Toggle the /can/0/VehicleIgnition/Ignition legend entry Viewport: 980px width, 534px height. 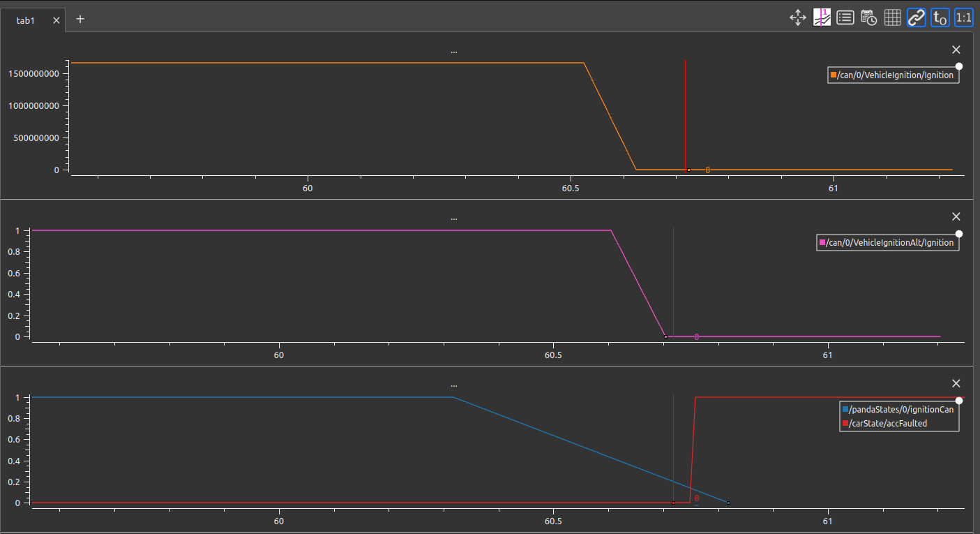click(x=893, y=75)
